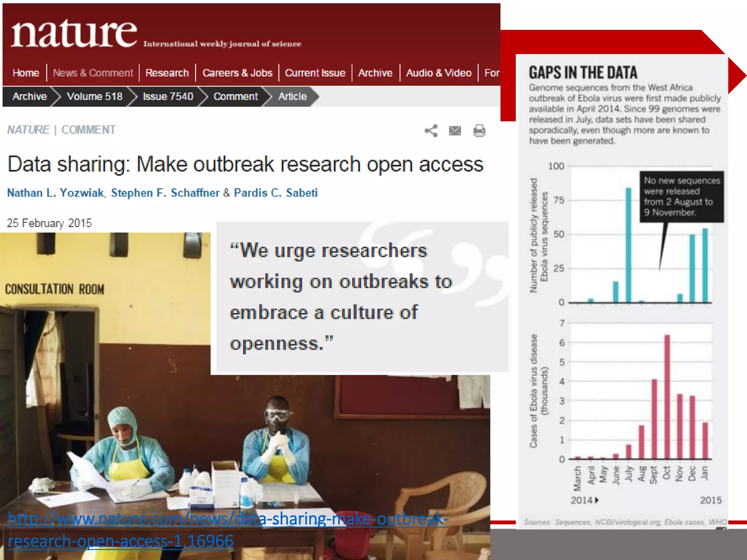Image resolution: width=747 pixels, height=560 pixels.
Task: Click the chart sources footnote text
Action: pyautogui.click(x=625, y=522)
